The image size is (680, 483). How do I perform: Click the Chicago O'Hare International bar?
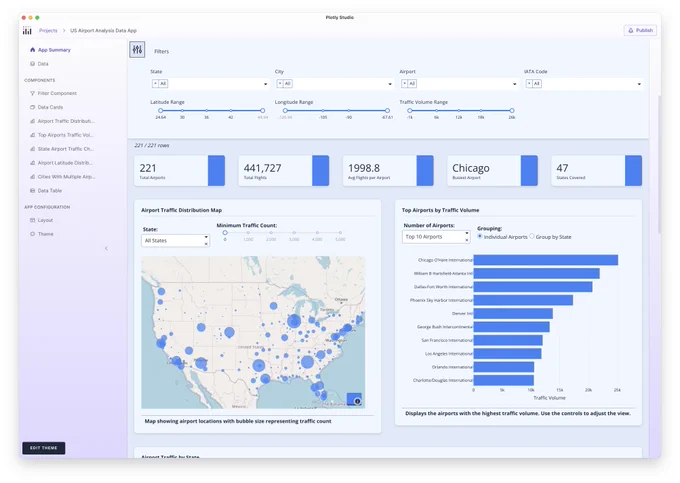(546, 260)
